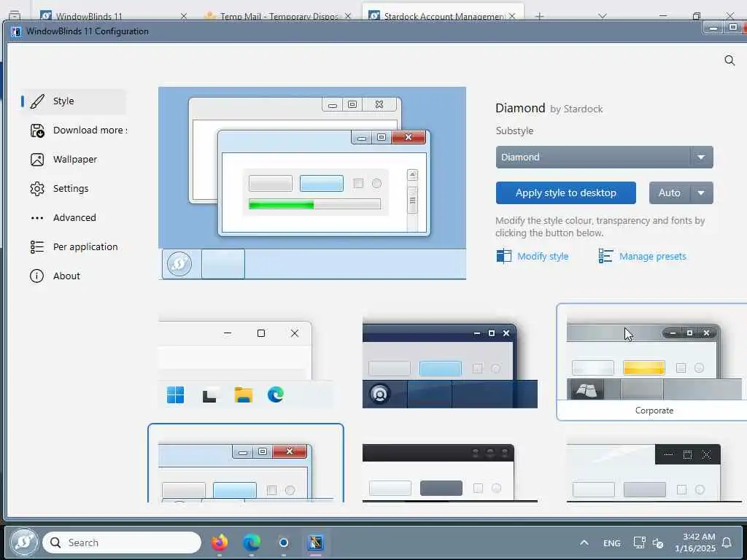
Task: Click the Per application list icon
Action: tap(37, 246)
